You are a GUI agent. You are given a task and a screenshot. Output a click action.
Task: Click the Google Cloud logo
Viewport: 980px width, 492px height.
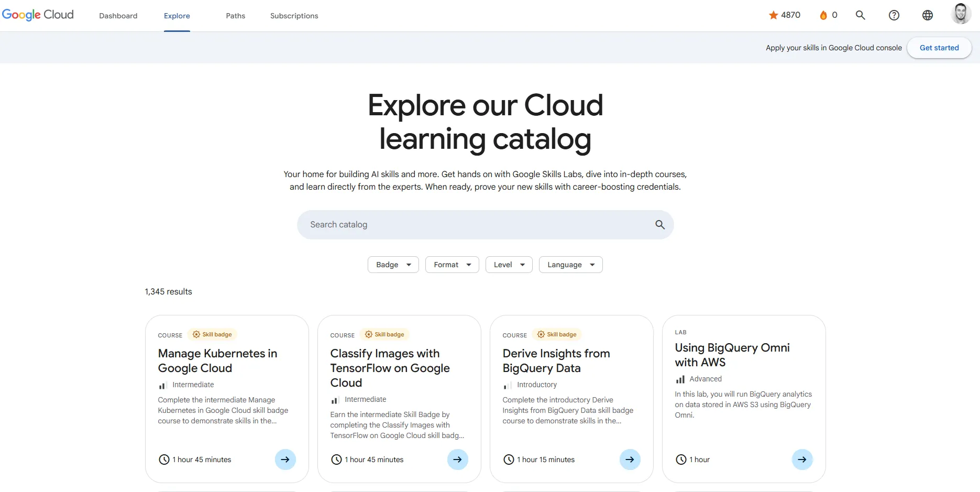(x=38, y=15)
